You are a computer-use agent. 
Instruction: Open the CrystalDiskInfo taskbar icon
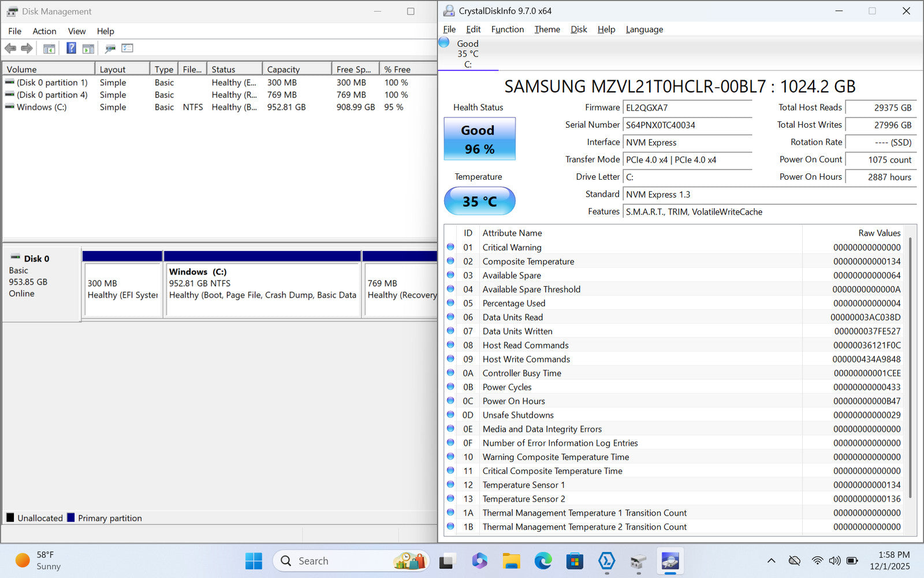point(669,561)
